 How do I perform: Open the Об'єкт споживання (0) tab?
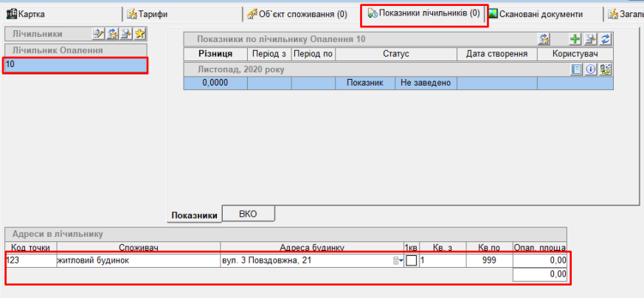297,14
